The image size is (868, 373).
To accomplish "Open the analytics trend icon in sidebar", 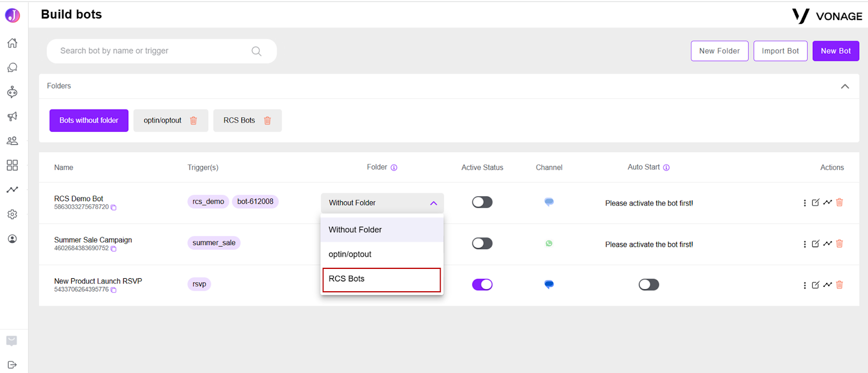I will pyautogui.click(x=12, y=190).
